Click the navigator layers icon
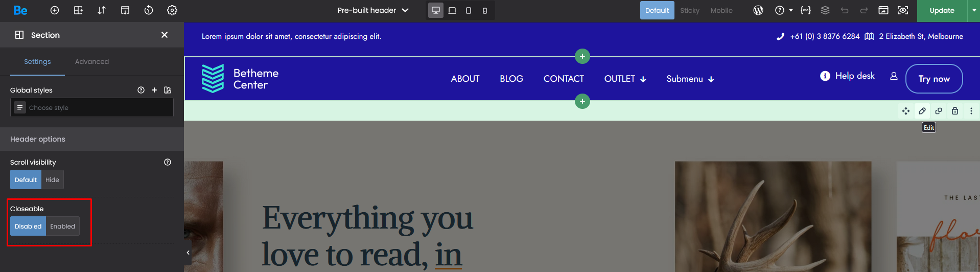980x272 pixels. (x=825, y=10)
